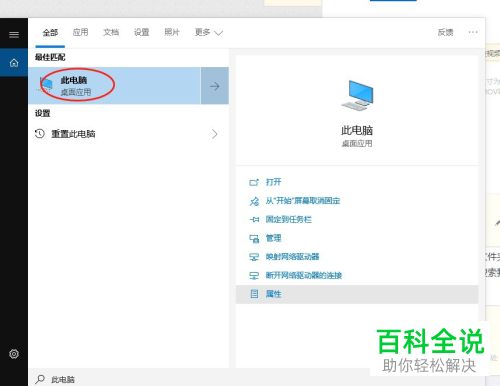Click the unpin from Start icon
Viewport: 500px width, 386px height.
click(x=254, y=201)
